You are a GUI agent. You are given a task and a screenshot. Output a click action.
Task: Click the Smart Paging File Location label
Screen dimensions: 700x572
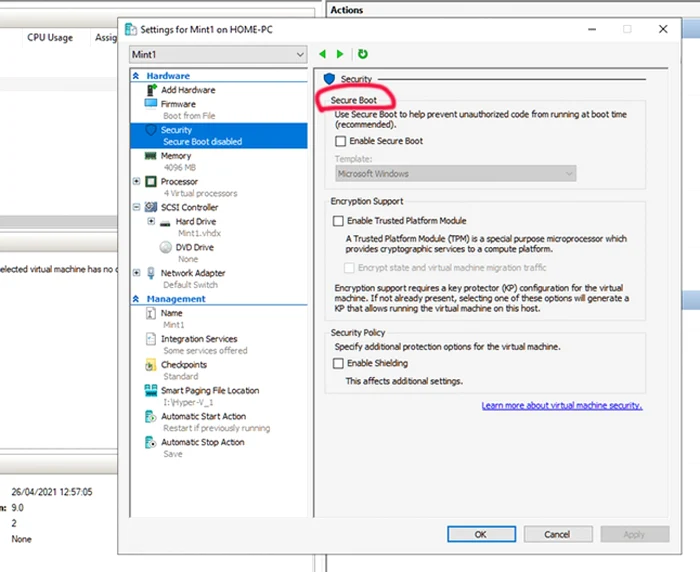[x=210, y=391]
